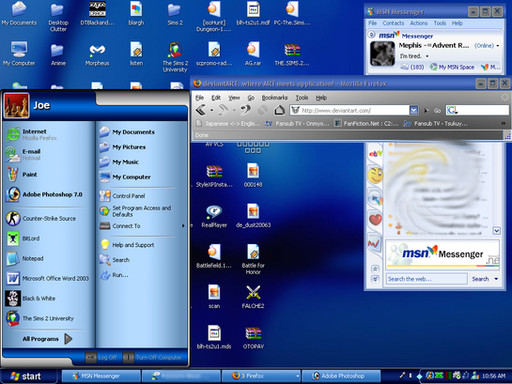Open Black & White game entry
Screen dimensions: 512x384
click(31, 298)
